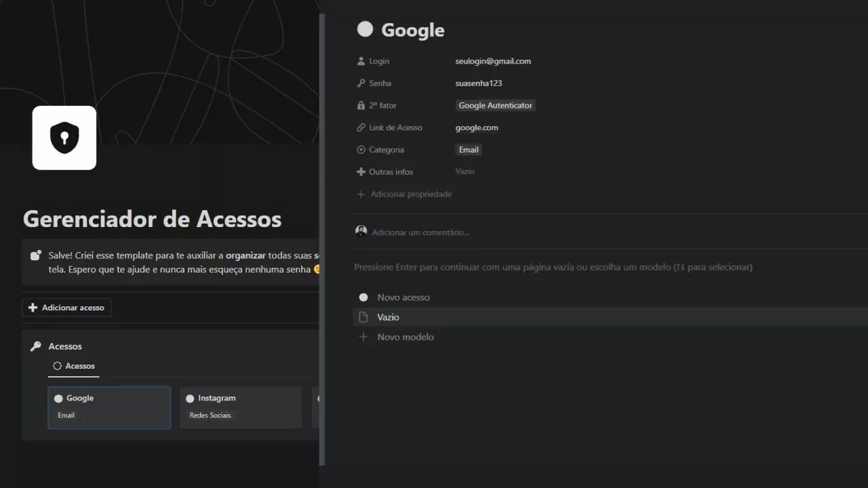This screenshot has height=488, width=868.
Task: Click the Categoria property label
Action: pyautogui.click(x=387, y=150)
